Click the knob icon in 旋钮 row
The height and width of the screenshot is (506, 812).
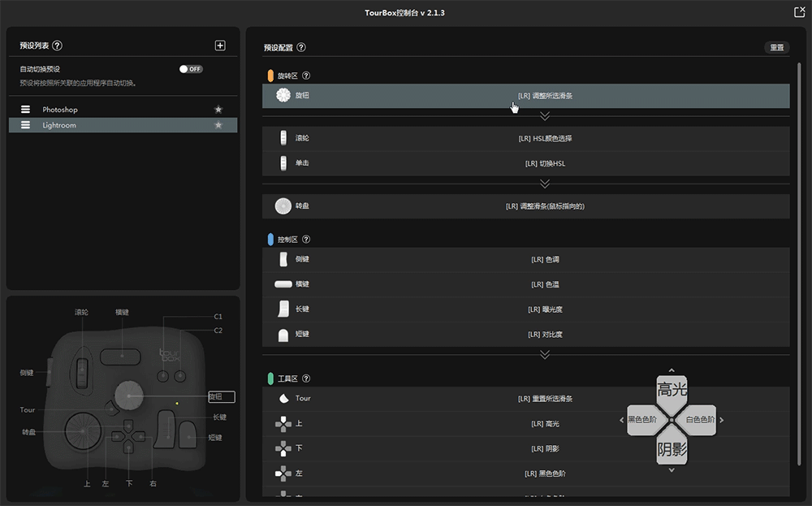pyautogui.click(x=283, y=95)
